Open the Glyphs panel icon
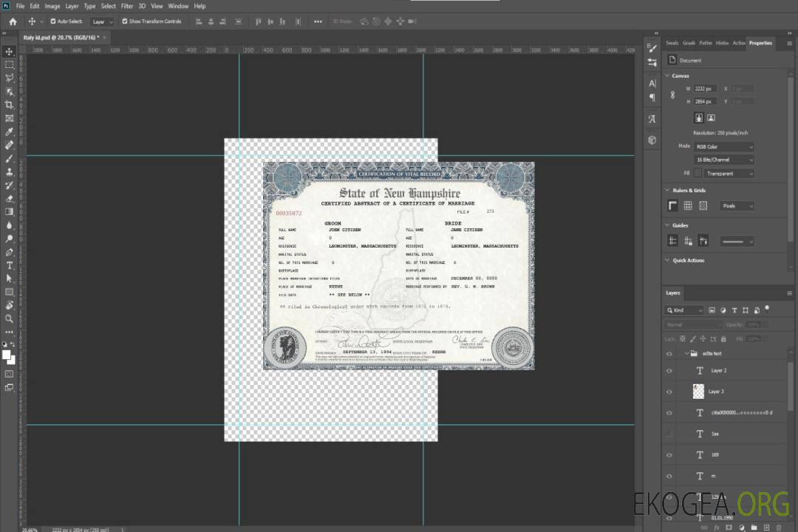Image resolution: width=798 pixels, height=532 pixels. pyautogui.click(x=652, y=119)
